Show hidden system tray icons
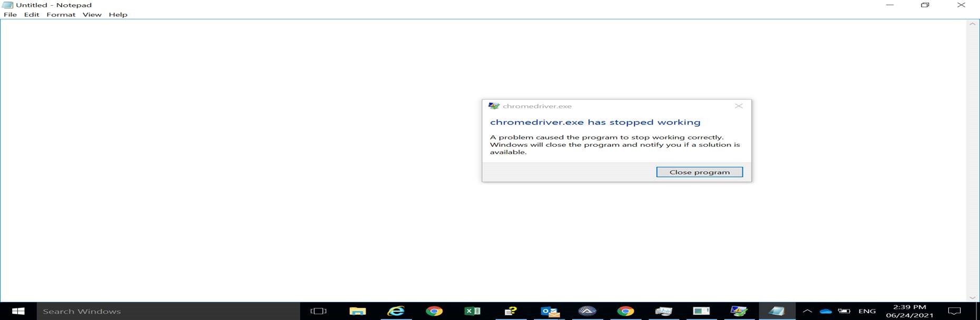 807,311
